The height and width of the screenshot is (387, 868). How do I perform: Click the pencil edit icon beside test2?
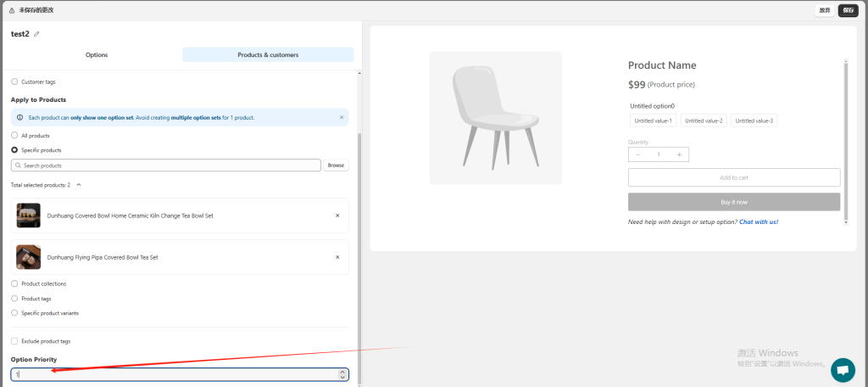(x=36, y=34)
